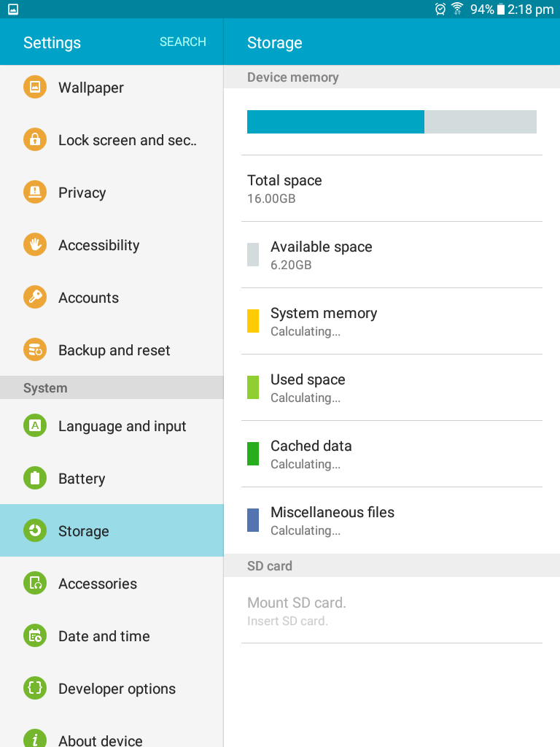Tap the device memory usage bar
Image resolution: width=560 pixels, height=747 pixels.
(x=392, y=122)
